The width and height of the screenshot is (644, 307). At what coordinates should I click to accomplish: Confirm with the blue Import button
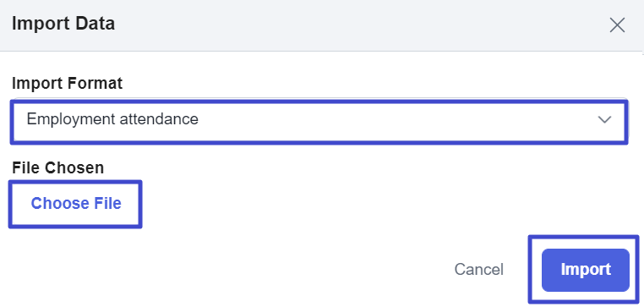[x=586, y=270]
